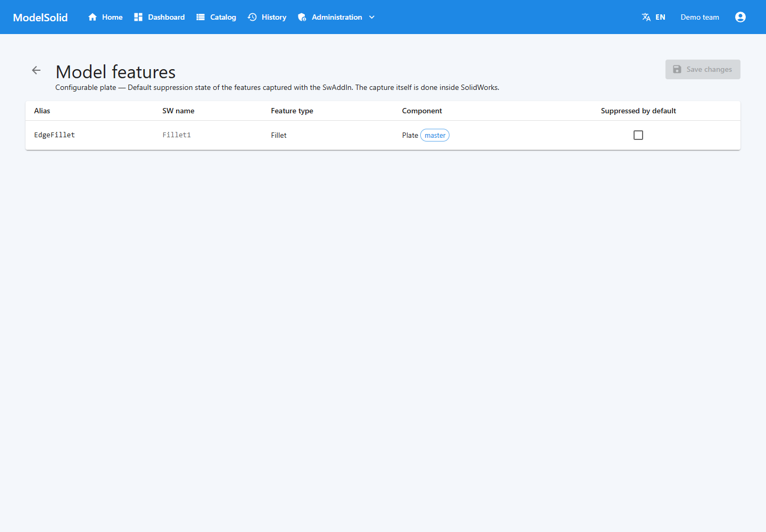Click the Configurable plate description text
This screenshot has height=532, width=766.
pos(277,87)
